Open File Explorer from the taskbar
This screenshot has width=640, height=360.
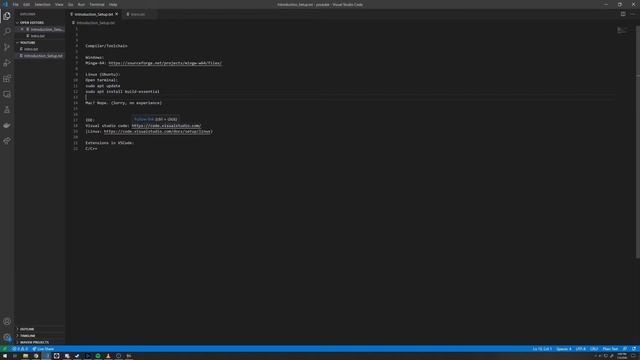[25, 356]
